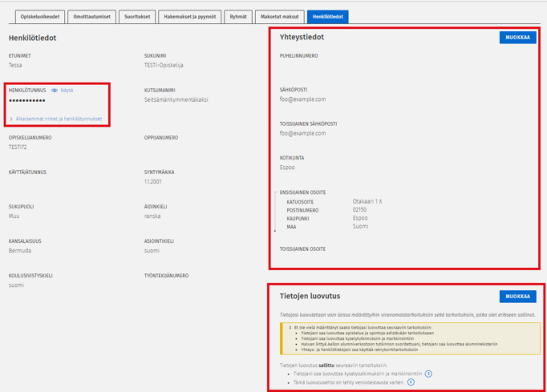Image resolution: width=547 pixels, height=392 pixels.
Task: Click the masked Henkilötunnus value
Action: (x=26, y=100)
